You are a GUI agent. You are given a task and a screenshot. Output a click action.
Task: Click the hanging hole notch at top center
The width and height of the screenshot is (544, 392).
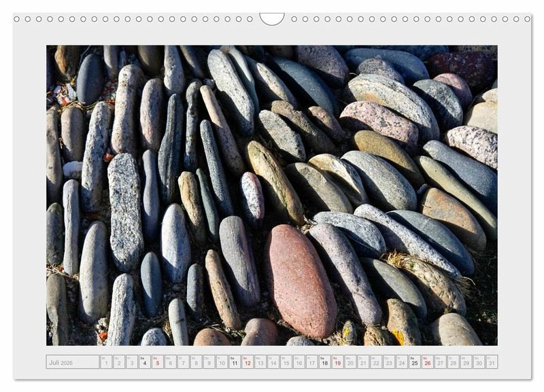[x=272, y=18]
